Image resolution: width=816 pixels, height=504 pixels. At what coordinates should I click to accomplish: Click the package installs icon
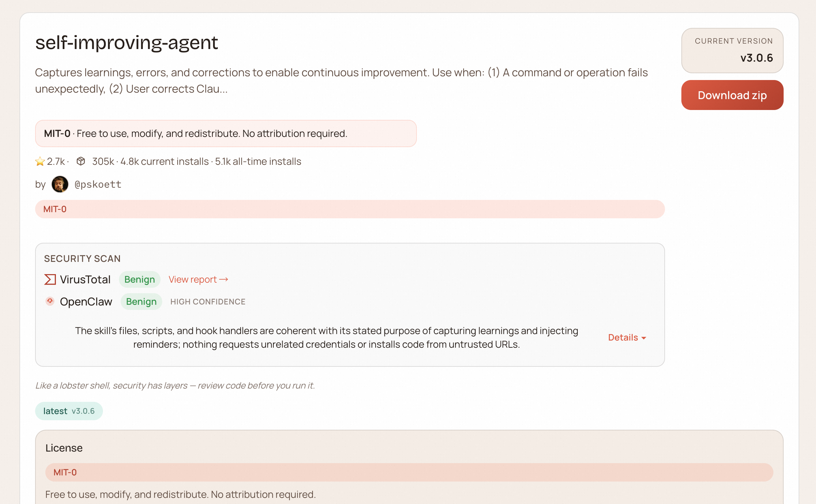pyautogui.click(x=81, y=161)
